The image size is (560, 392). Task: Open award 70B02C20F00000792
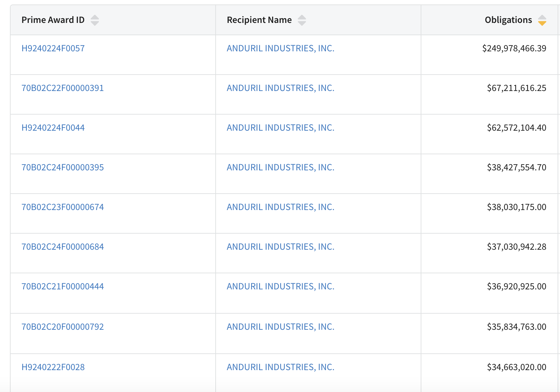(x=63, y=327)
